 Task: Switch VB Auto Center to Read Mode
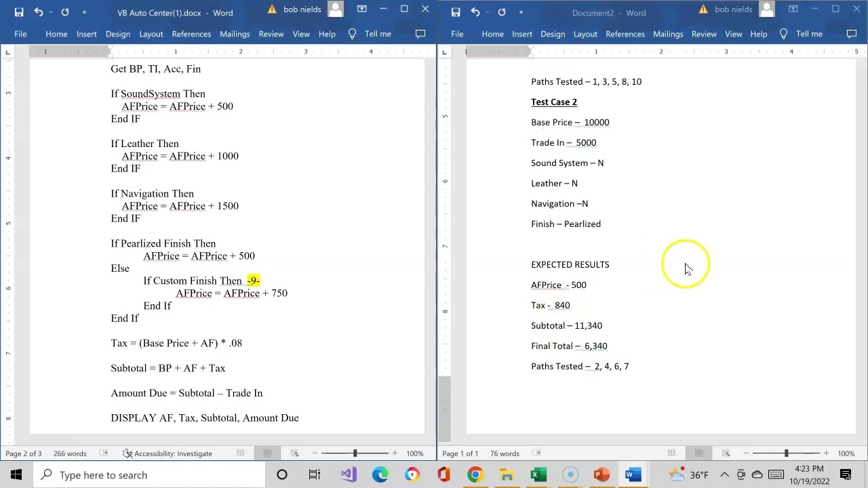click(240, 453)
